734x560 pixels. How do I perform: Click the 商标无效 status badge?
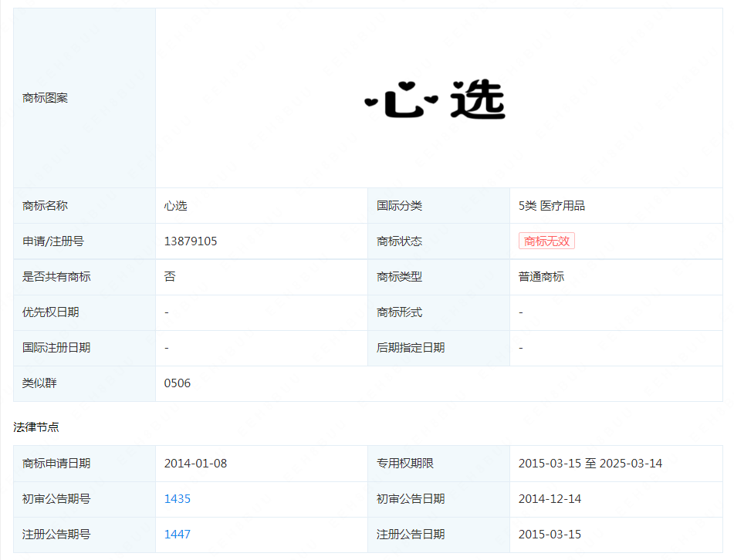click(x=546, y=241)
